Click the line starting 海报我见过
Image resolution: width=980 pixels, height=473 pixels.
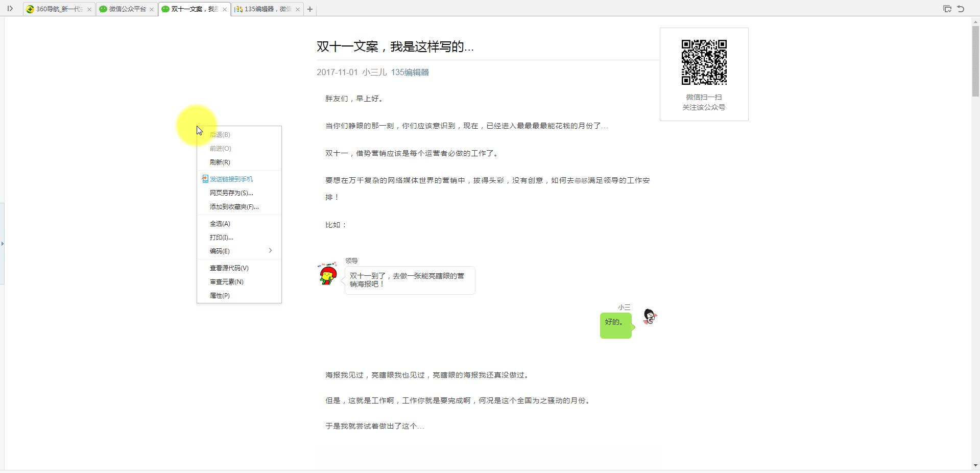point(428,375)
